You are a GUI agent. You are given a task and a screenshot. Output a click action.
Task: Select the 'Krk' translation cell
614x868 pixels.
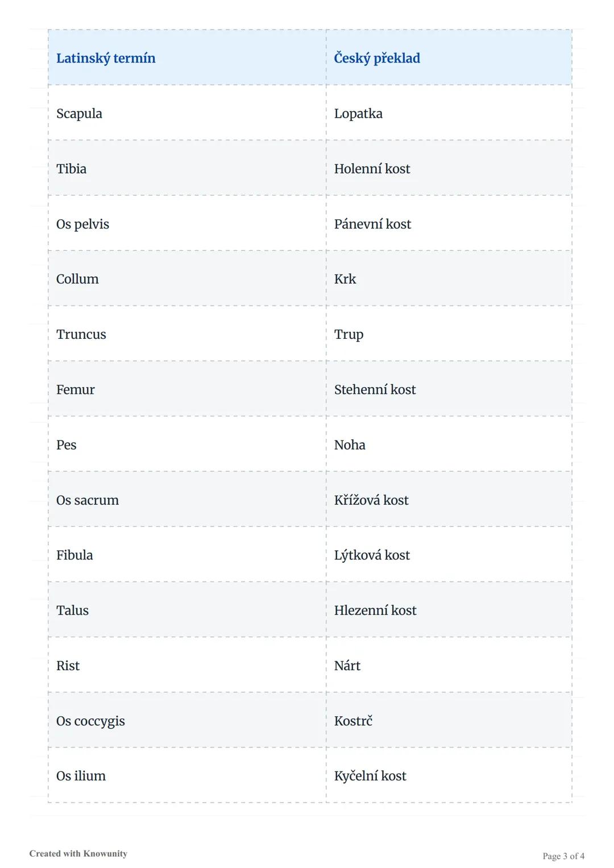345,279
